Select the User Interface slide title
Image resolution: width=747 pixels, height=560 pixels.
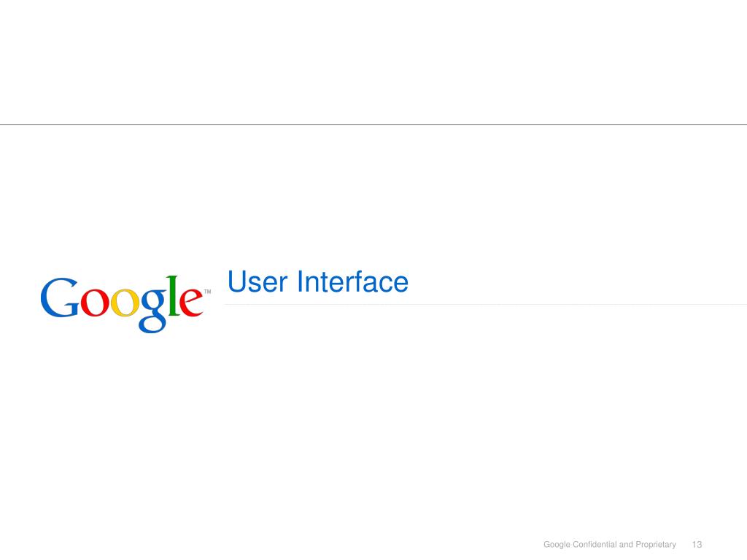(x=318, y=281)
